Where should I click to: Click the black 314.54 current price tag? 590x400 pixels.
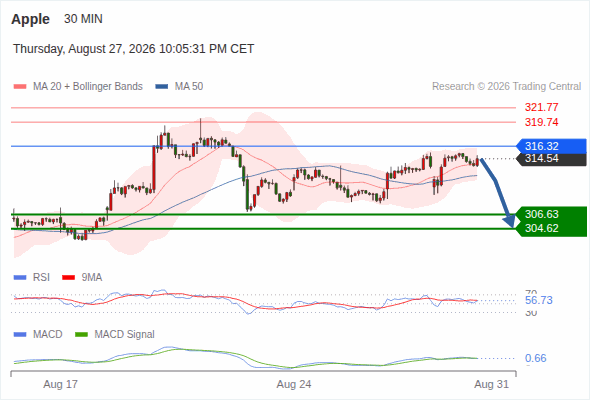coord(552,159)
